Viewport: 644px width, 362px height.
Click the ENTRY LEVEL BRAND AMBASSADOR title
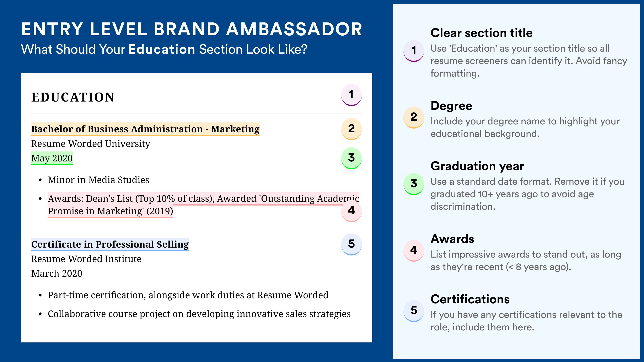pyautogui.click(x=192, y=29)
